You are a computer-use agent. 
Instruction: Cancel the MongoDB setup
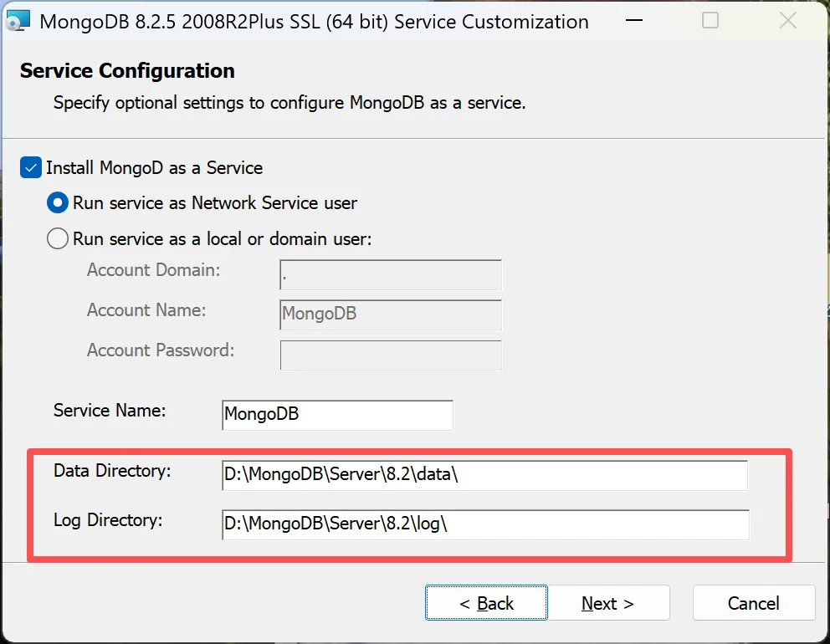point(754,603)
